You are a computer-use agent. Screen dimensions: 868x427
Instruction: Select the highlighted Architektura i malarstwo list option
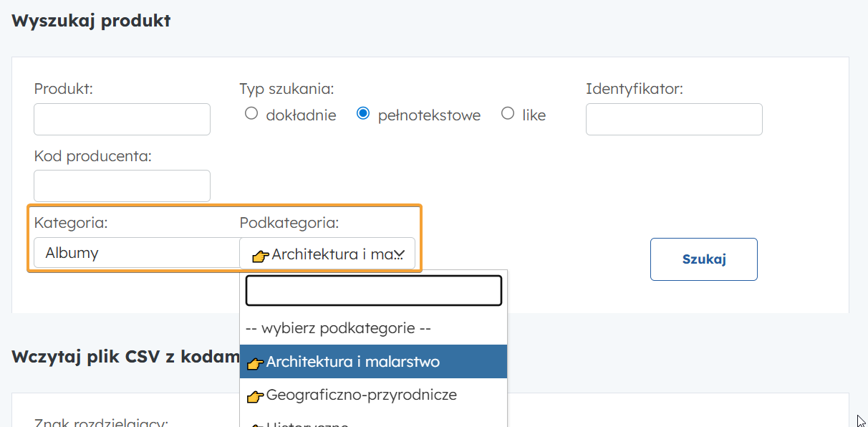tap(372, 362)
